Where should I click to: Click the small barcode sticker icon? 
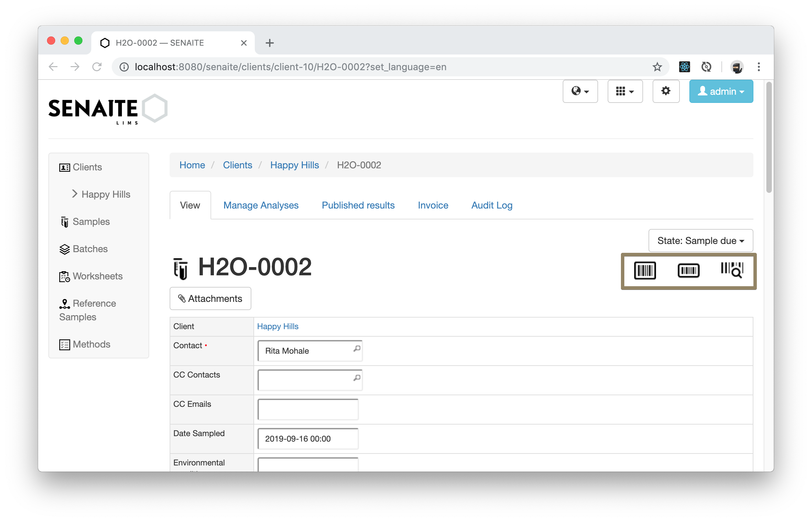688,271
